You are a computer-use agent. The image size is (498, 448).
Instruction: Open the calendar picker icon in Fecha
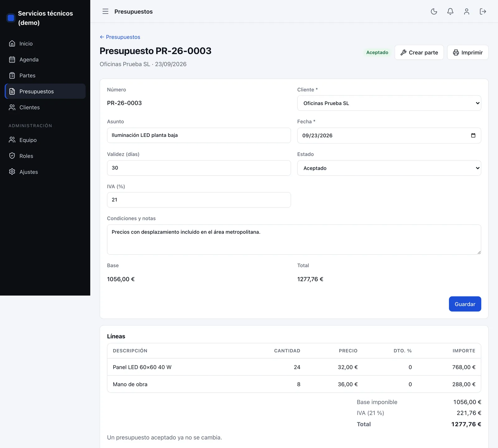[473, 135]
